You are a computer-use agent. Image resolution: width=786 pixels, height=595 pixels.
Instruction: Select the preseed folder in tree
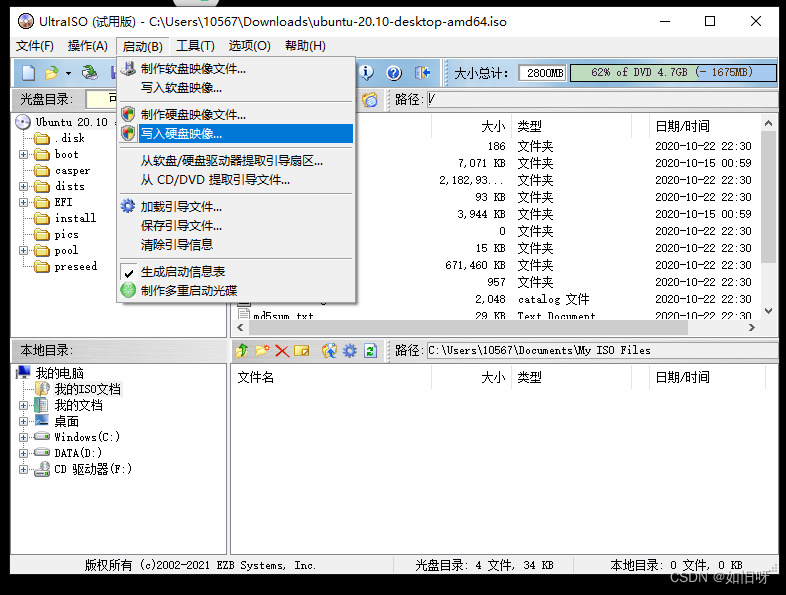click(x=76, y=267)
